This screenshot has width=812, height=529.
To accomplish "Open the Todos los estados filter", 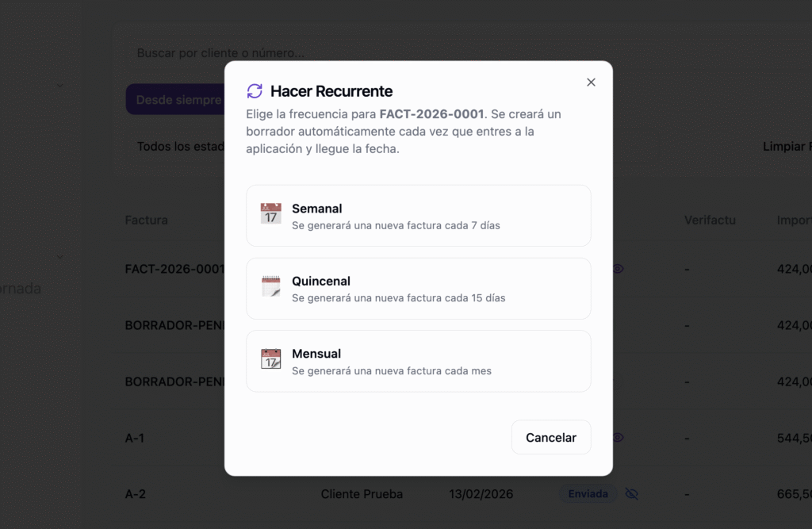I will click(x=180, y=147).
